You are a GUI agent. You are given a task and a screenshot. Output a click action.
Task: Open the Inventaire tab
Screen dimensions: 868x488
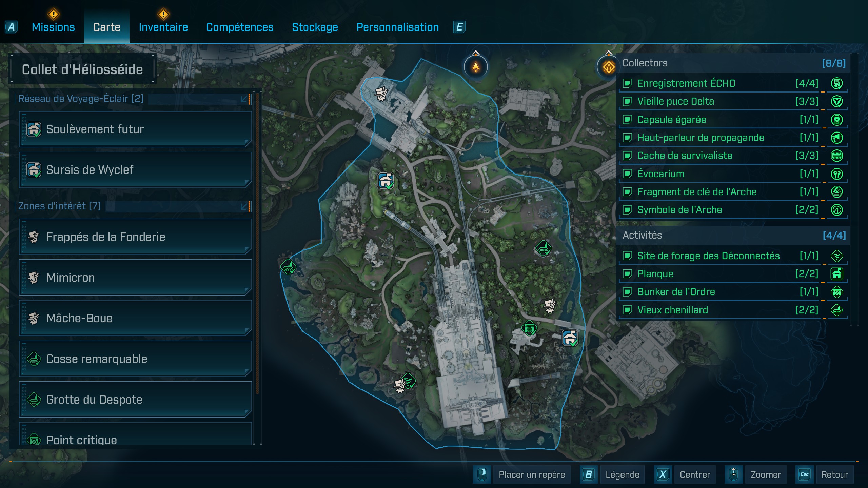coord(163,27)
